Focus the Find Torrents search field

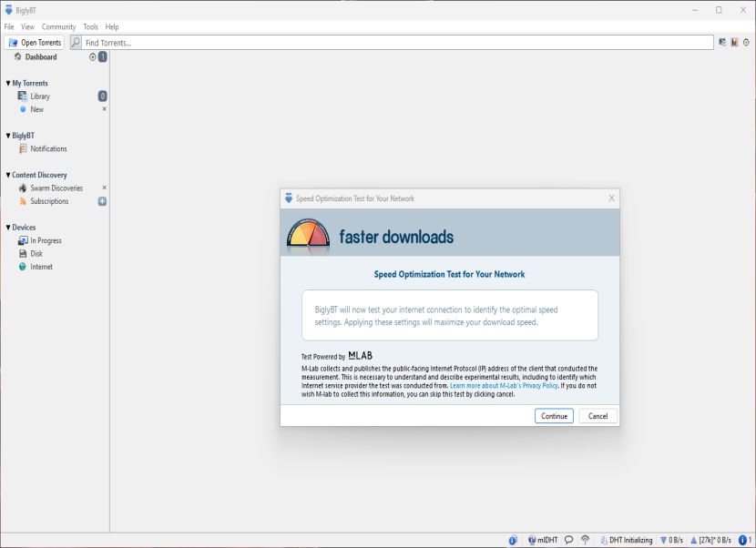397,43
